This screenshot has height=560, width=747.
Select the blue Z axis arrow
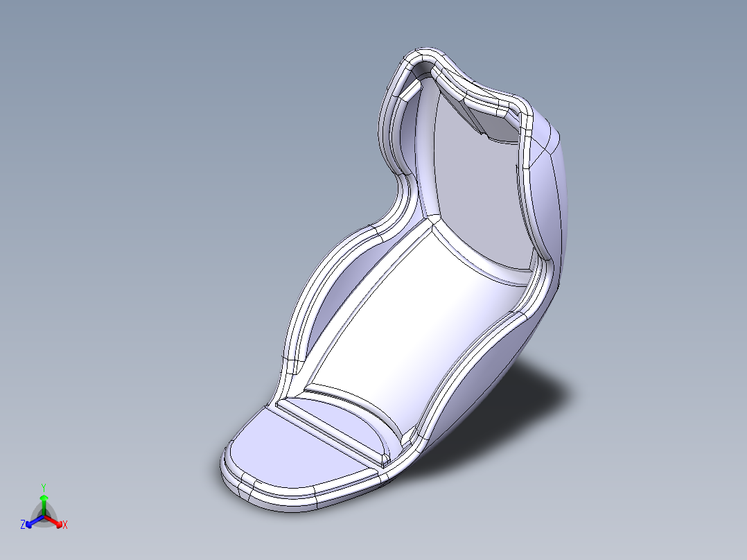(28, 525)
